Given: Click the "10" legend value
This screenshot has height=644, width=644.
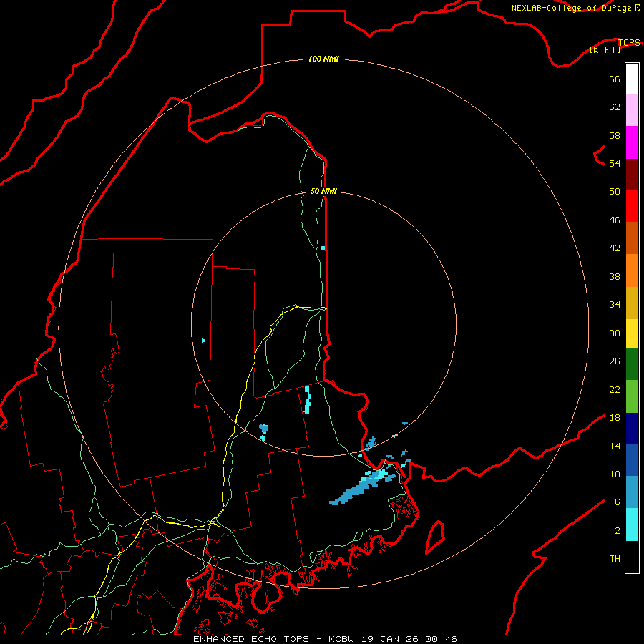Looking at the screenshot, I should [615, 474].
